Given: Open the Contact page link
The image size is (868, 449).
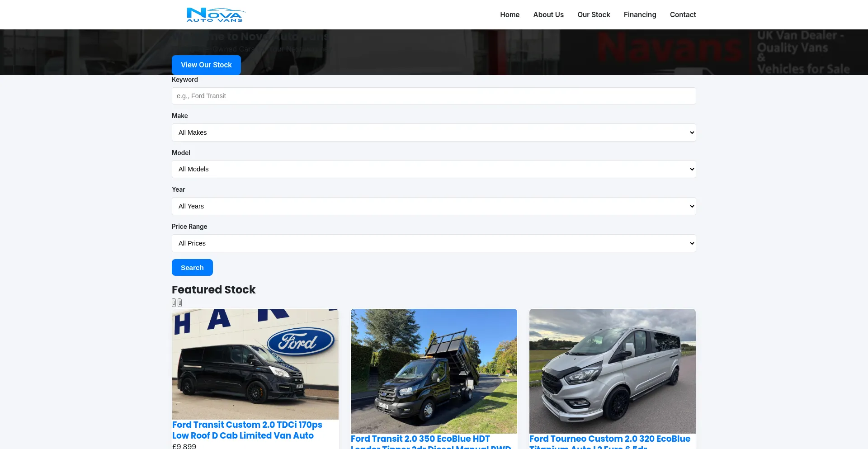Looking at the screenshot, I should coord(683,14).
